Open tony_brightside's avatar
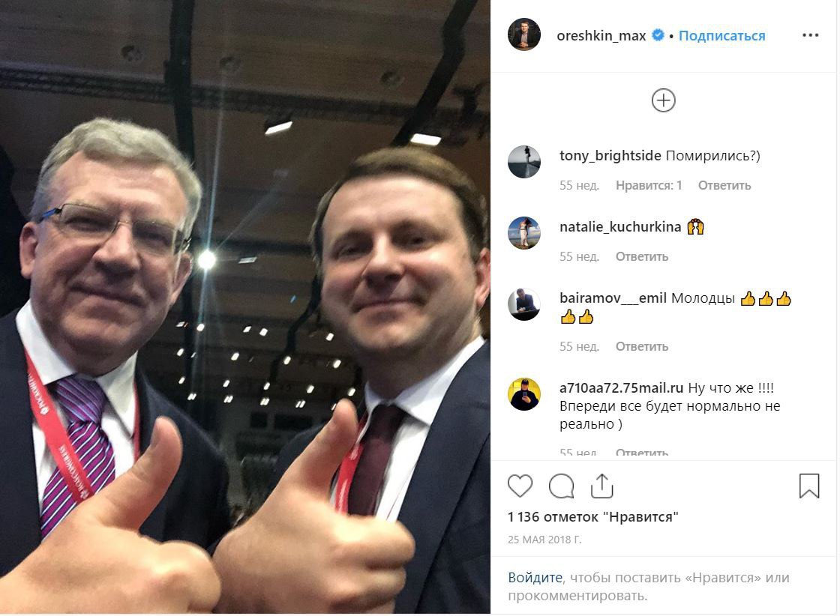This screenshot has height=616, width=840. coord(524,161)
